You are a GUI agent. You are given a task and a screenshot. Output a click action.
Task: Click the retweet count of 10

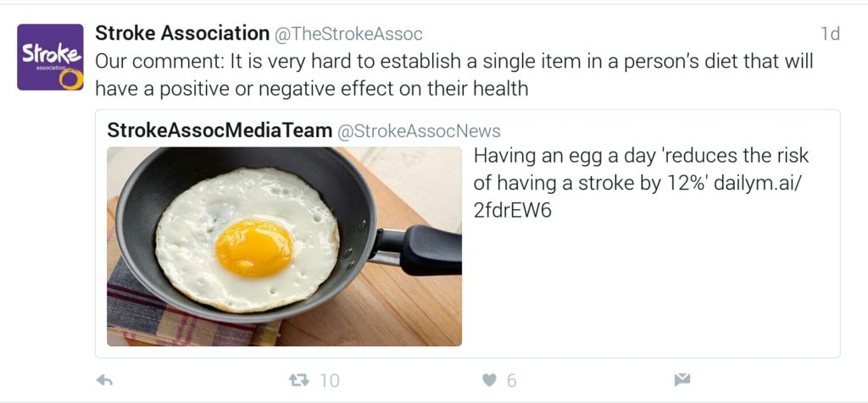(329, 381)
